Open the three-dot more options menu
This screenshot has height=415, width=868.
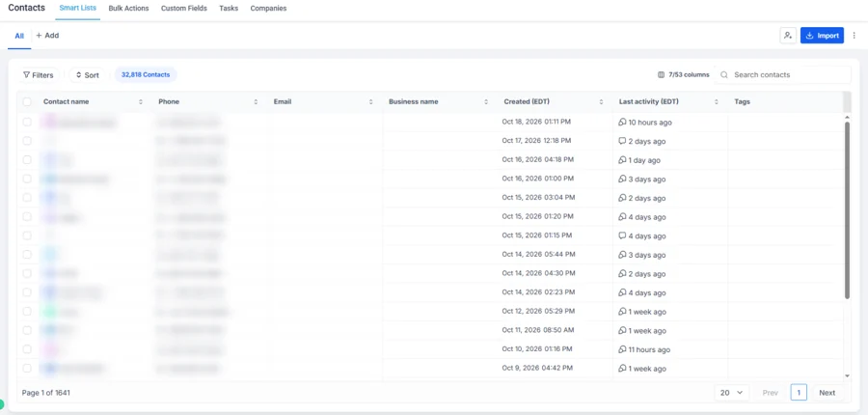pos(854,36)
